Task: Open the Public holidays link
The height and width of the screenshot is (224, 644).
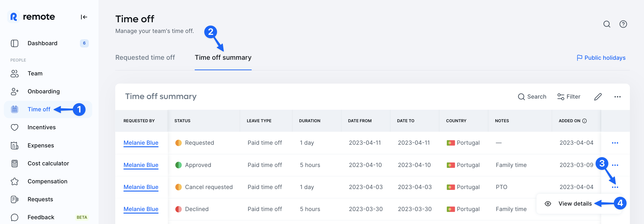Action: [x=601, y=58]
